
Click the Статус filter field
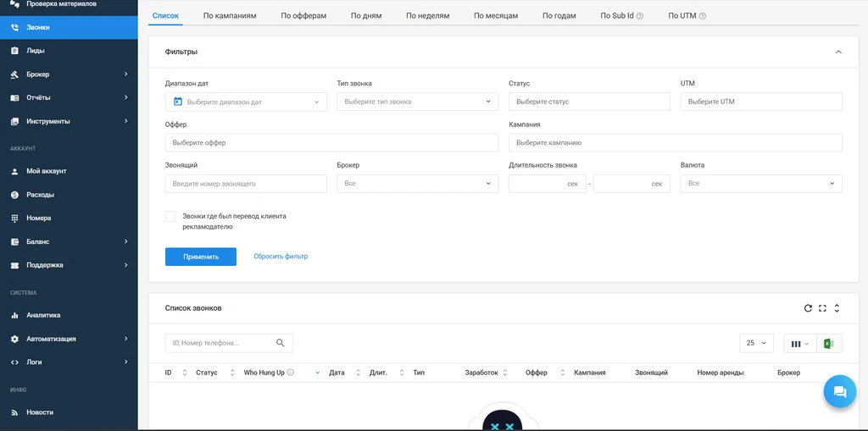(x=589, y=102)
